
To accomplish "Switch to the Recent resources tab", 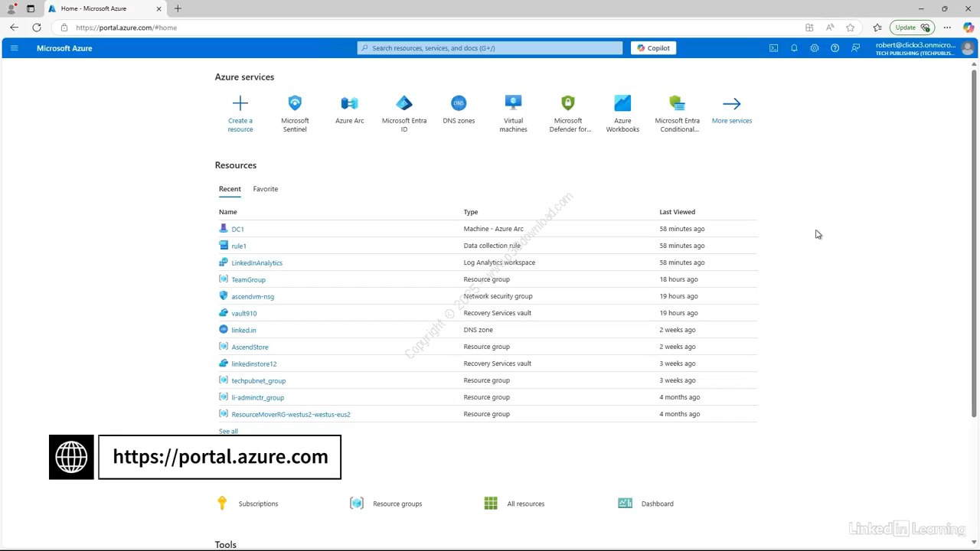I will coord(230,189).
